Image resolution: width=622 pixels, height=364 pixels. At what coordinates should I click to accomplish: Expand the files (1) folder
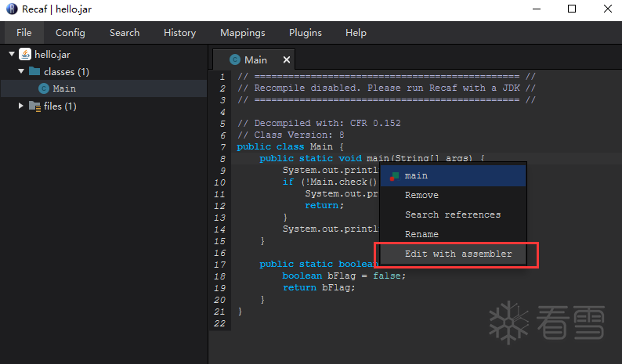21,106
